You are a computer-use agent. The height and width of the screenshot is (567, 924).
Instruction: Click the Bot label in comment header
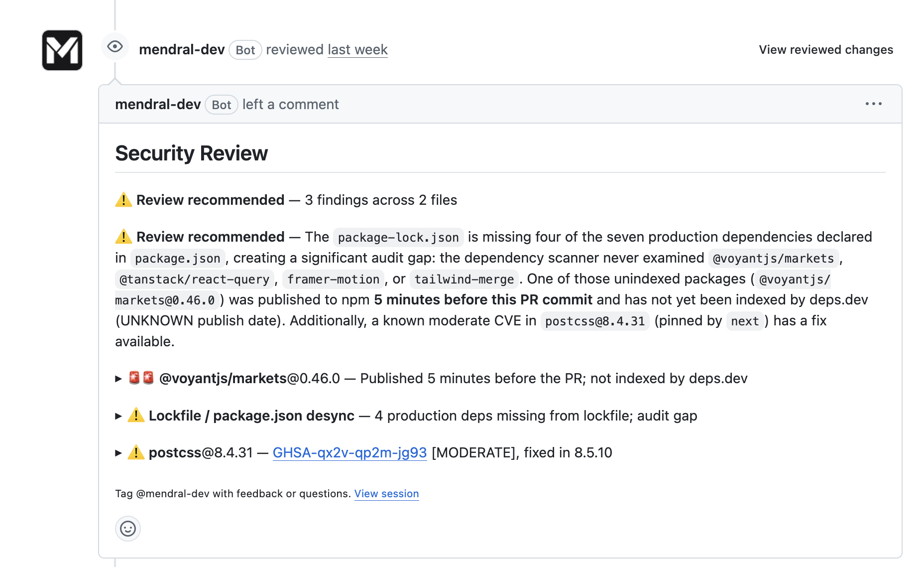[x=222, y=105]
